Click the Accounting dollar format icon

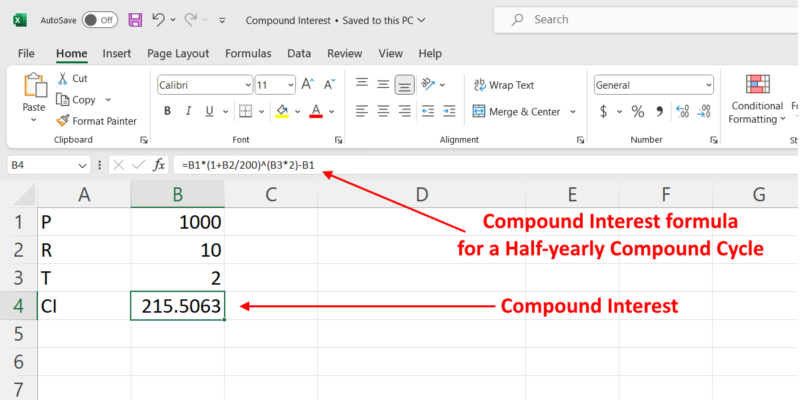tap(604, 111)
